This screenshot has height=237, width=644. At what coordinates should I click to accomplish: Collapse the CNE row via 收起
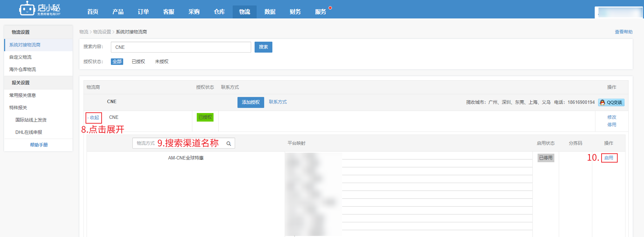tap(93, 117)
